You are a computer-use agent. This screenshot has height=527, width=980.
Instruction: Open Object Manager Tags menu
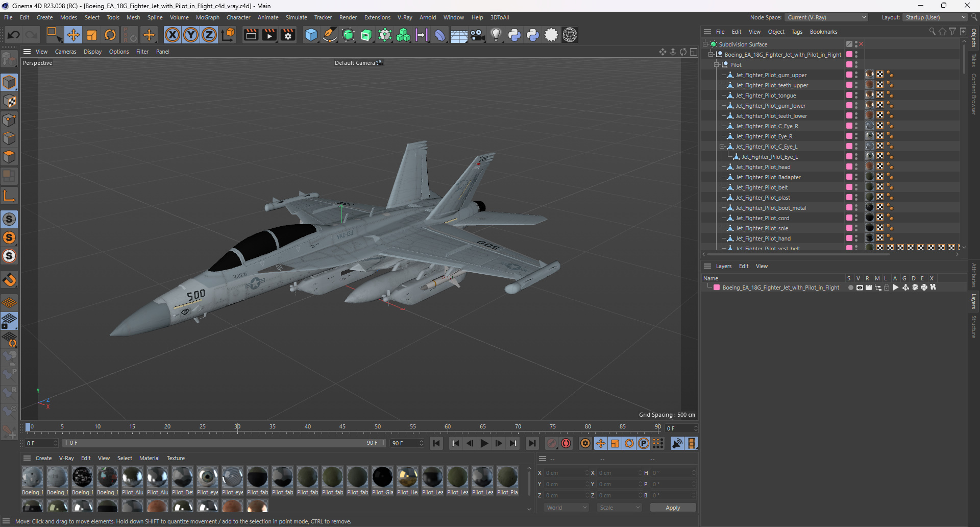pos(797,32)
